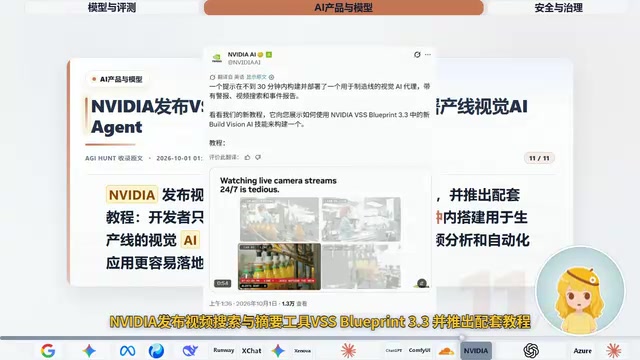Click the Grok icon on the NVIDIA AI tweet

(x=417, y=55)
